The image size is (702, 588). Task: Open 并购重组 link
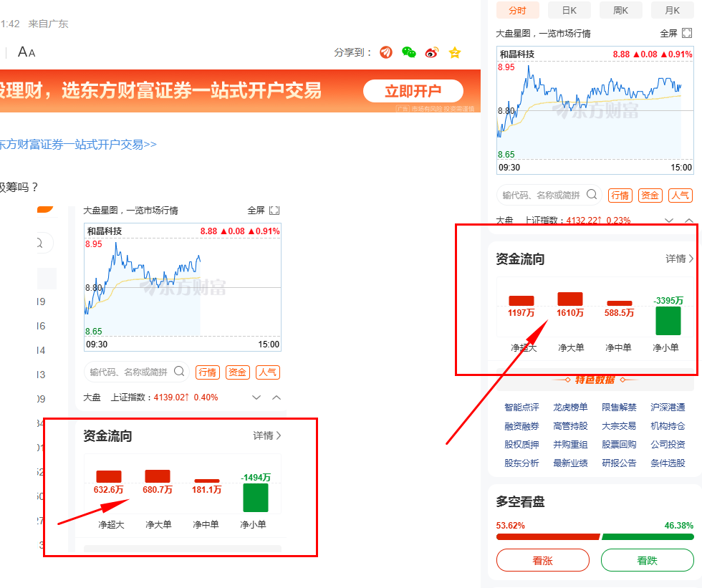pyautogui.click(x=570, y=444)
